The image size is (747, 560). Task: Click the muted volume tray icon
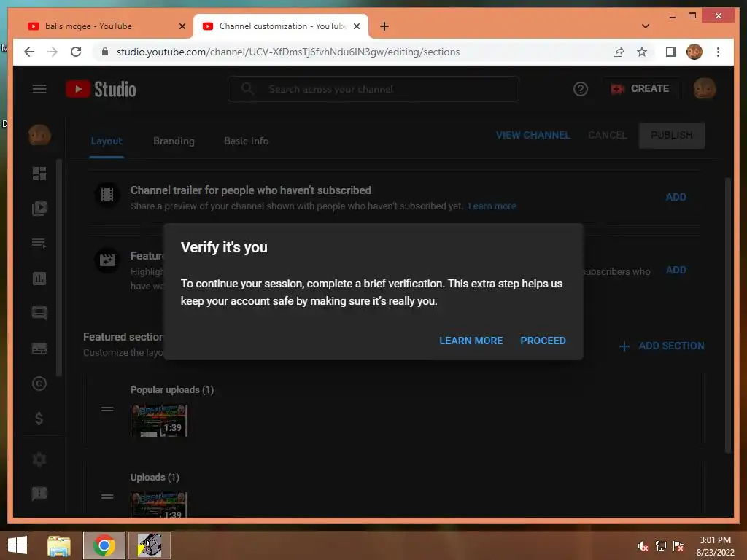(642, 546)
